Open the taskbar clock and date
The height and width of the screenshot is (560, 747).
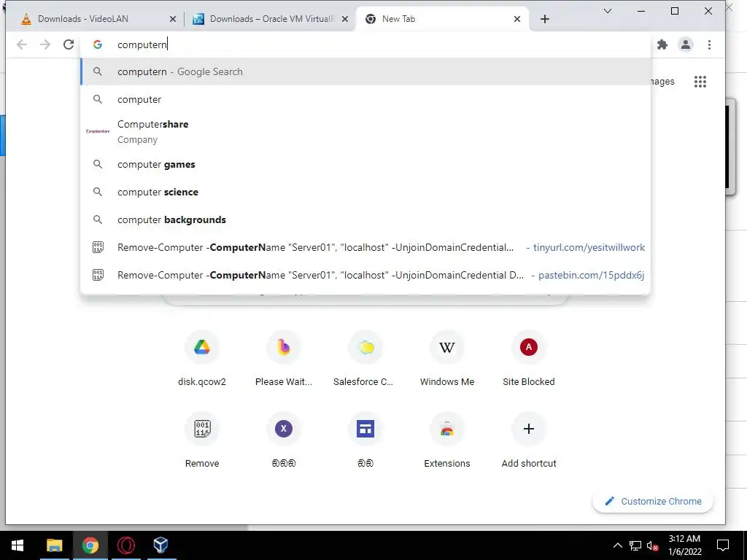(684, 545)
